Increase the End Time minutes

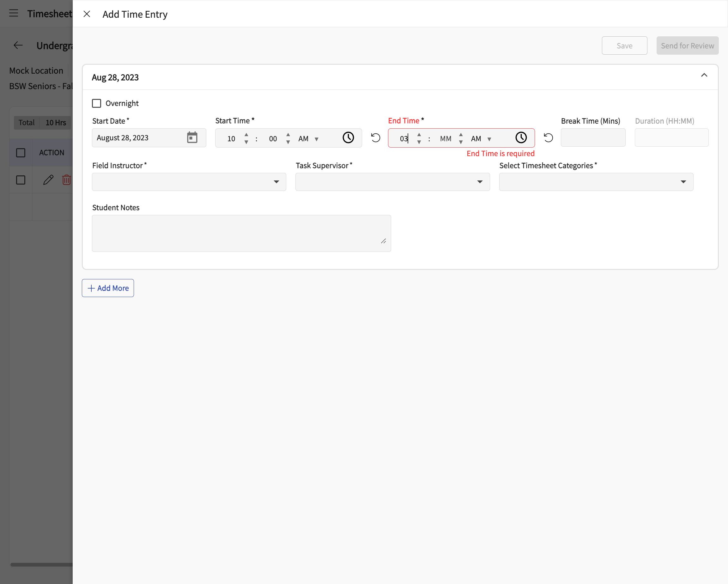(461, 134)
